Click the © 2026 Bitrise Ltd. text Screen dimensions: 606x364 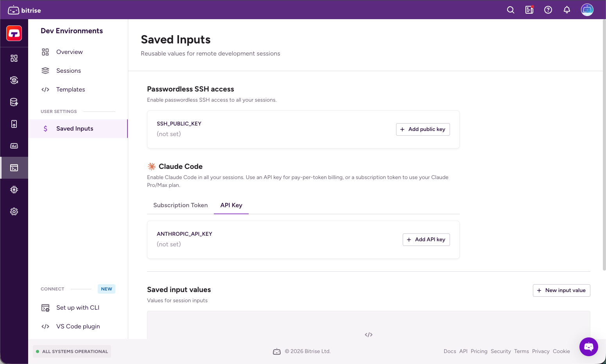pos(308,351)
